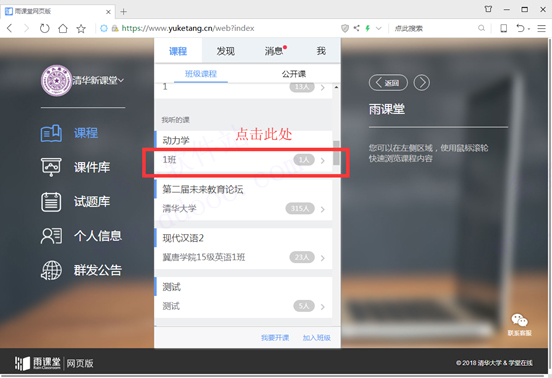Image resolution: width=552 pixels, height=378 pixels.
Task: Bookmark the page with the star icon
Action: [81, 28]
